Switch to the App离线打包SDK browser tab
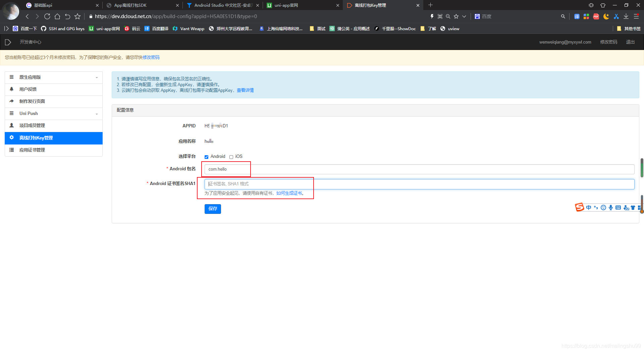This screenshot has height=352, width=644. pyautogui.click(x=143, y=5)
